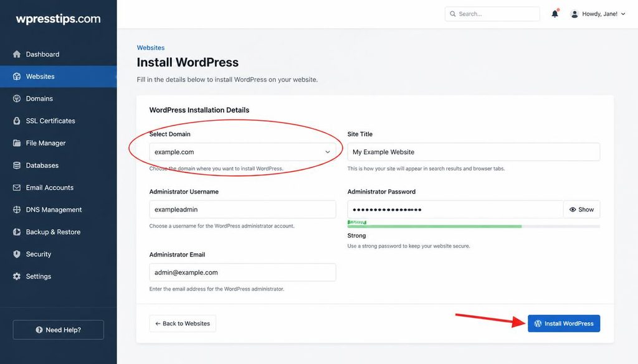Click the Install WordPress button
The width and height of the screenshot is (638, 364).
coord(564,324)
